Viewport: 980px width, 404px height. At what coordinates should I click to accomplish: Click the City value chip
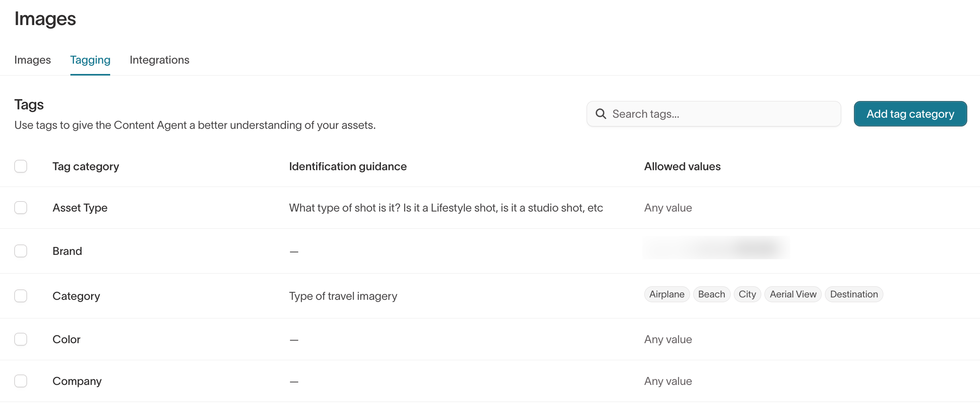[747, 294]
